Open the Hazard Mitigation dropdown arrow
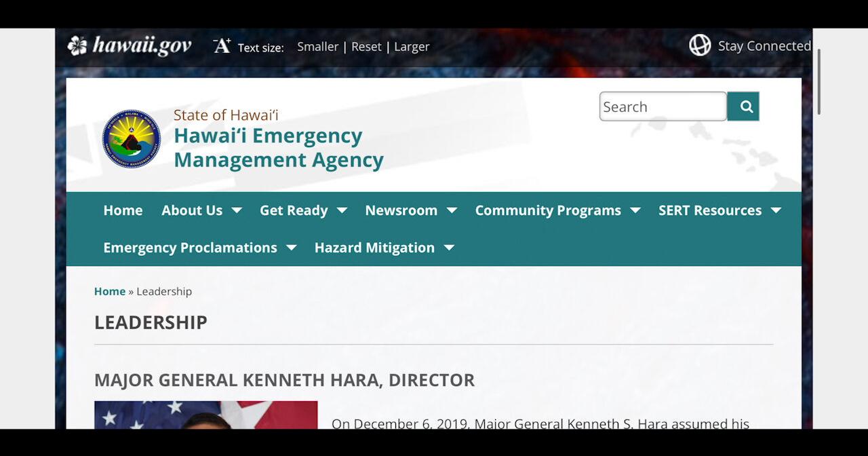This screenshot has width=868, height=456. (449, 248)
